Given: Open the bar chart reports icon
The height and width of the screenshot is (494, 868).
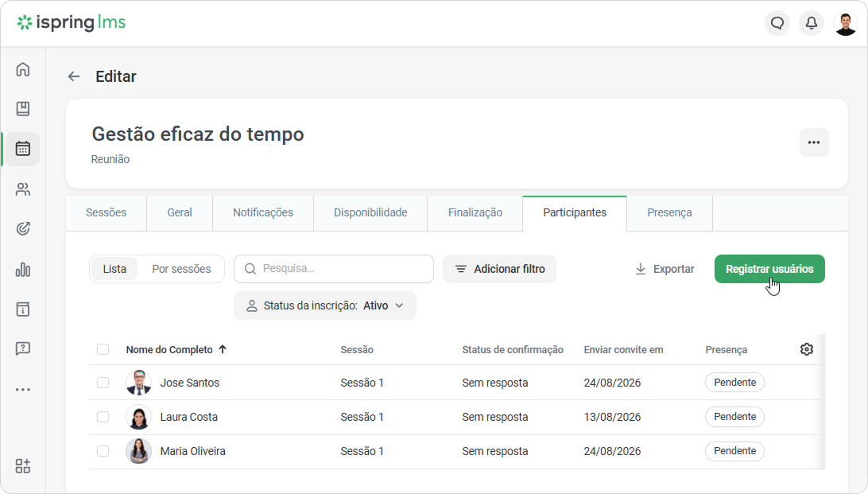Looking at the screenshot, I should click(x=23, y=270).
